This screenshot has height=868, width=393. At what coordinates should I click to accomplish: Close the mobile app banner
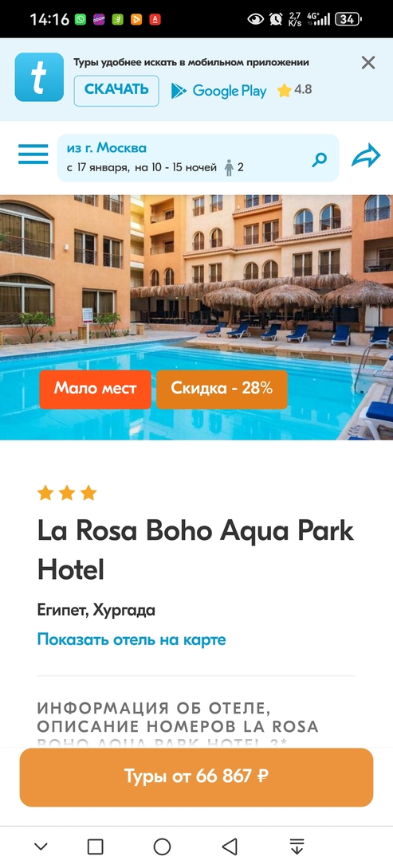click(x=368, y=63)
